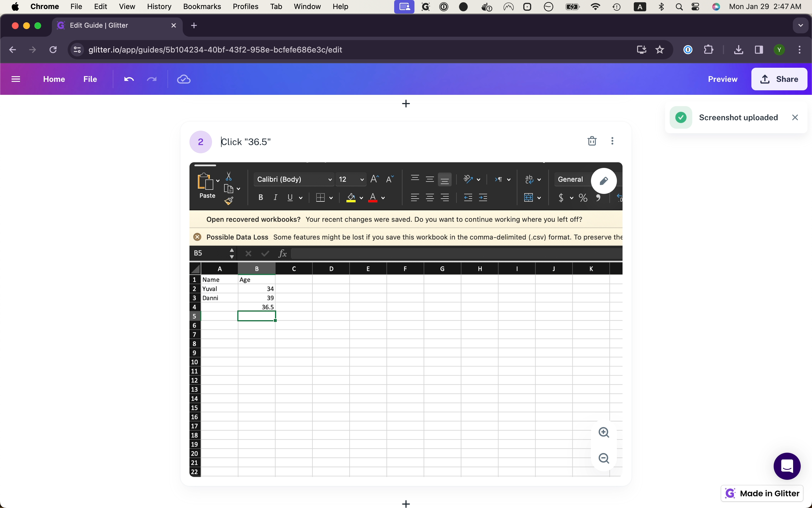Click B5 name box in screenshot
The image size is (812, 508).
click(x=213, y=253)
